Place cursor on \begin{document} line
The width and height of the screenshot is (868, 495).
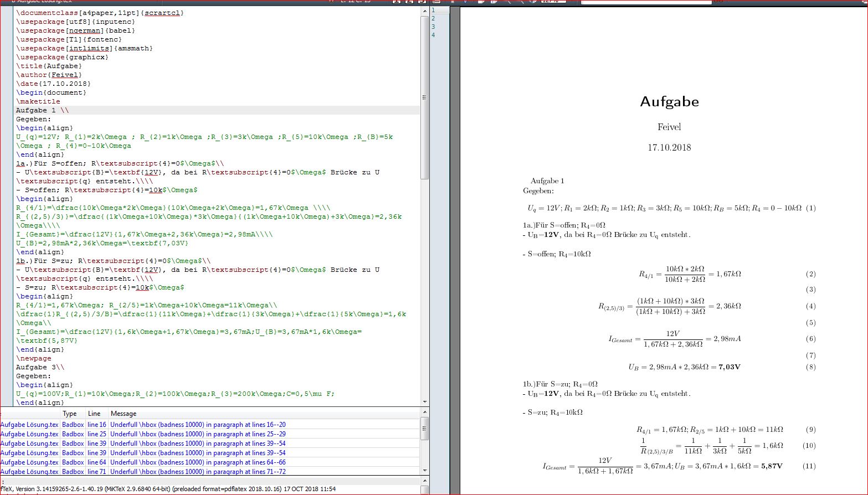tap(51, 92)
